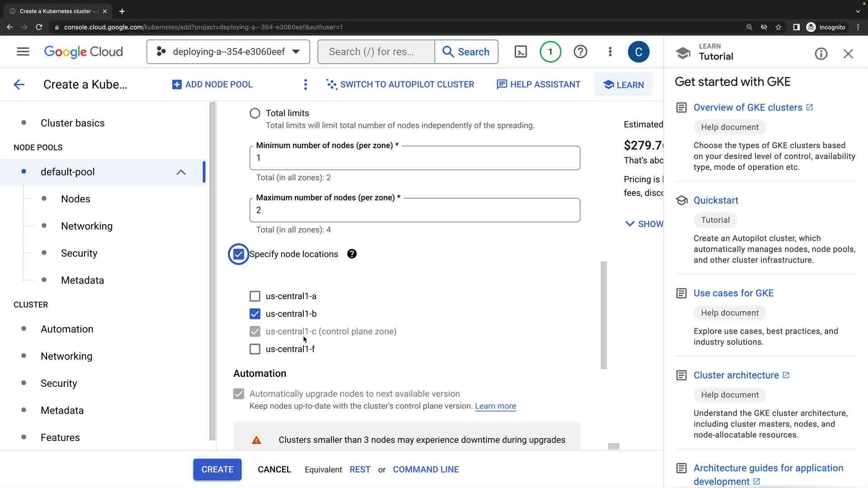Go to the Nodes item under default-pool

(75, 199)
